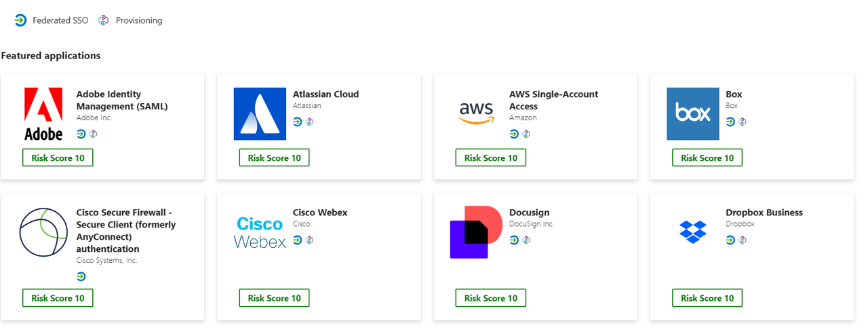Click Risk Score 10 button on Adobe card
Image resolution: width=868 pixels, height=330 pixels.
point(58,158)
